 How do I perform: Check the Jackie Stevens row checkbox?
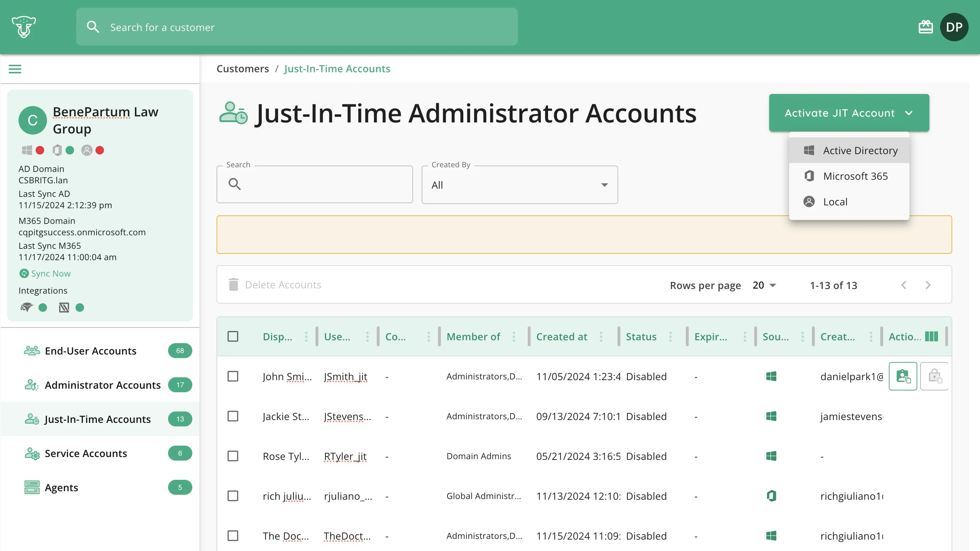233,416
